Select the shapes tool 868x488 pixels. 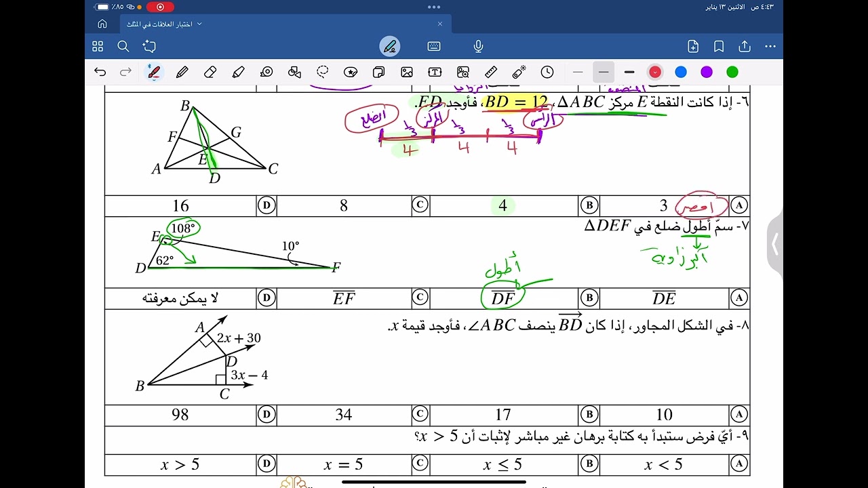(294, 72)
